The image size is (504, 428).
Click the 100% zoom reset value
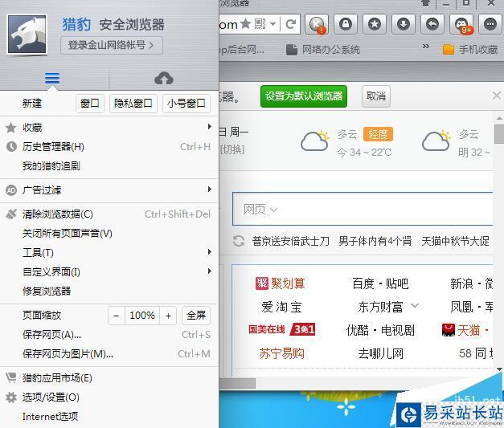point(142,316)
